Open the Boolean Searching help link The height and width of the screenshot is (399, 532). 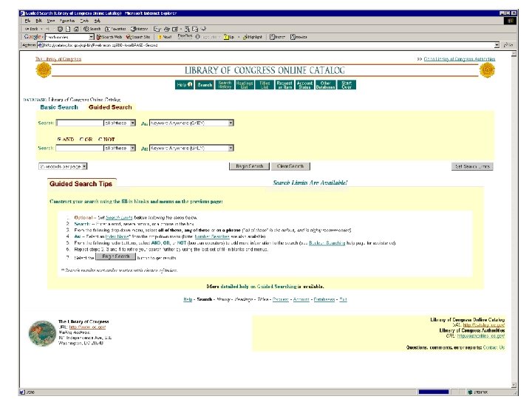327,243
